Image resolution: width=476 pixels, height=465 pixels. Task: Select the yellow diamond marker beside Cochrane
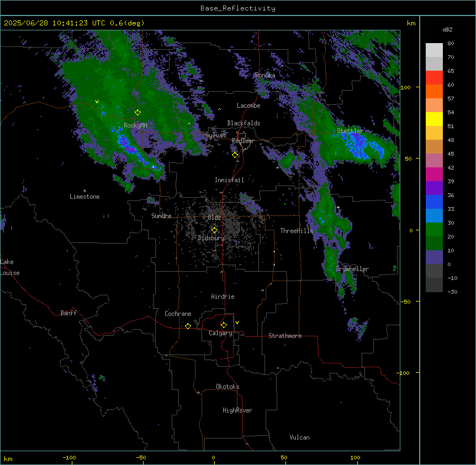(x=188, y=326)
